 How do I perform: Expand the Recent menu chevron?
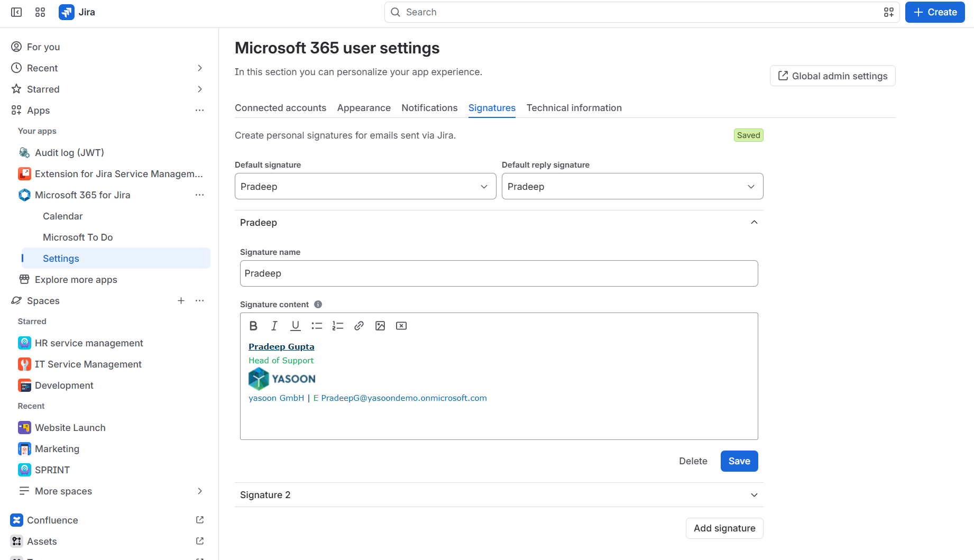tap(199, 68)
